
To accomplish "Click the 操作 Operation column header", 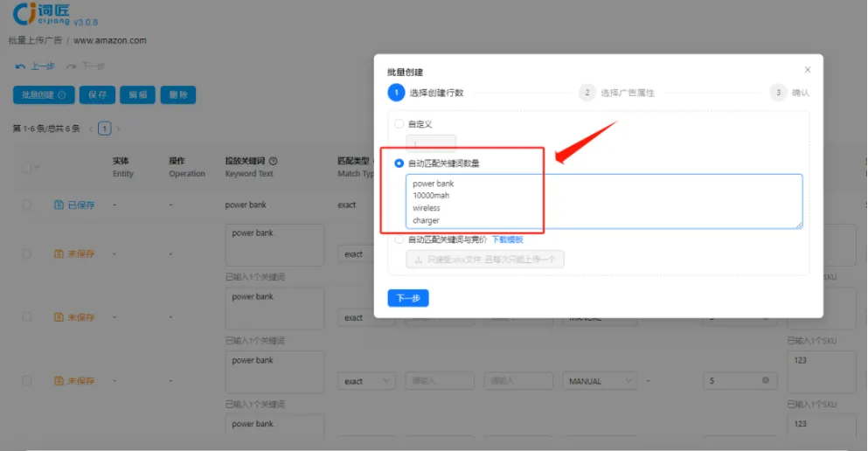I will click(186, 167).
